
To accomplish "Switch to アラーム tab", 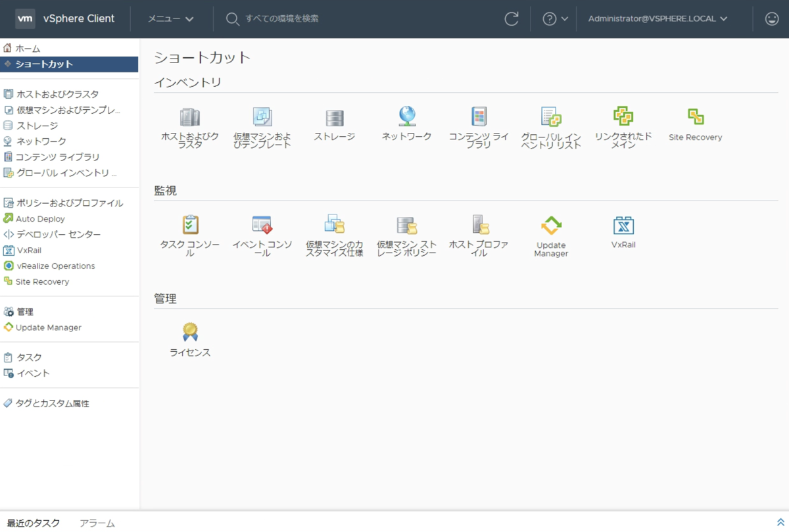I will coord(97,523).
